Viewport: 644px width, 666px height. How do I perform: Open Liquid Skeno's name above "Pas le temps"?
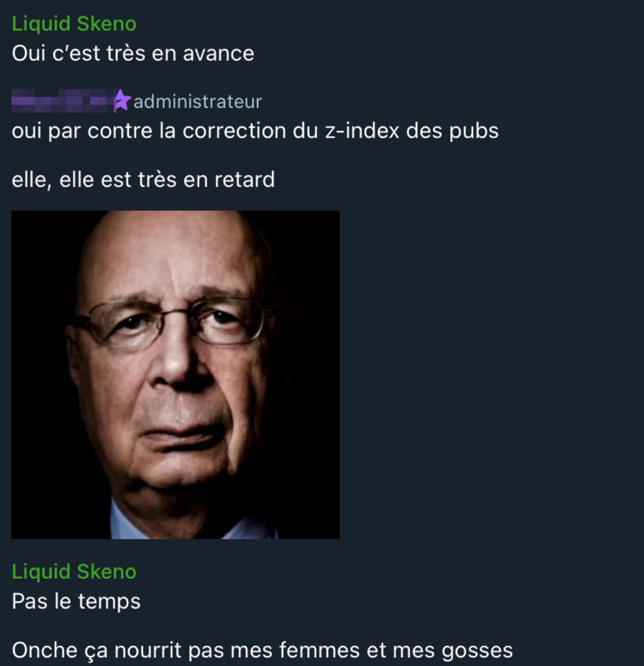pyautogui.click(x=74, y=572)
